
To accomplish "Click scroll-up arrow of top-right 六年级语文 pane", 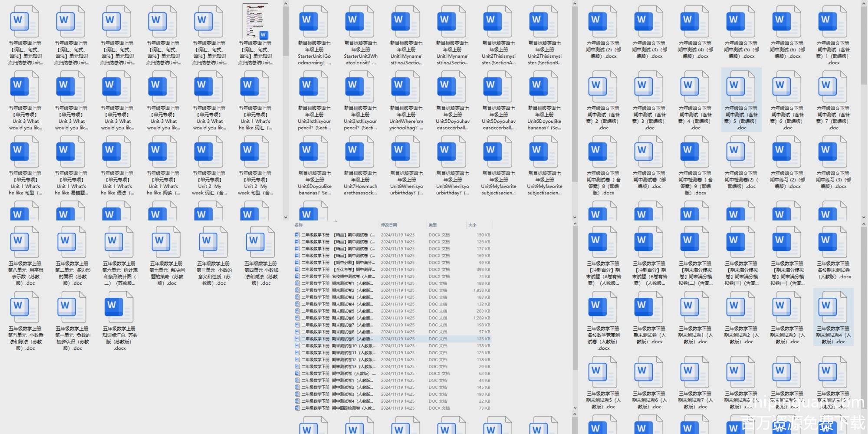I will pyautogui.click(x=863, y=4).
